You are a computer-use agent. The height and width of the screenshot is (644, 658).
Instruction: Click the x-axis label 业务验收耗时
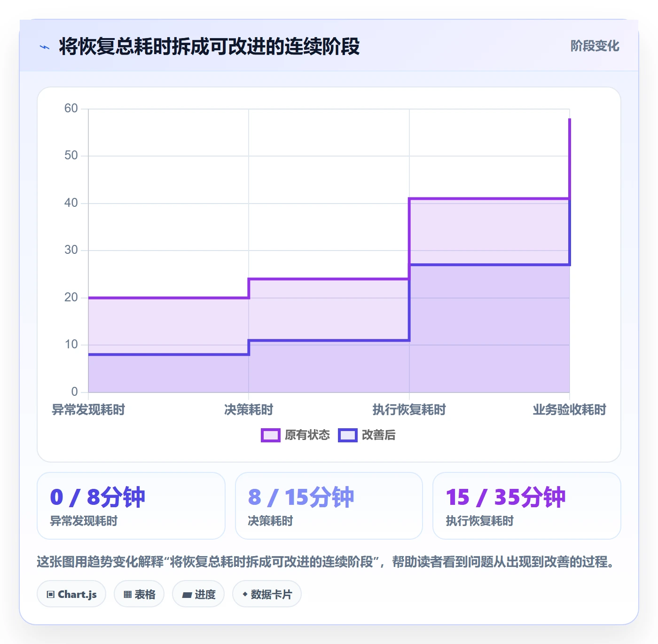point(569,410)
